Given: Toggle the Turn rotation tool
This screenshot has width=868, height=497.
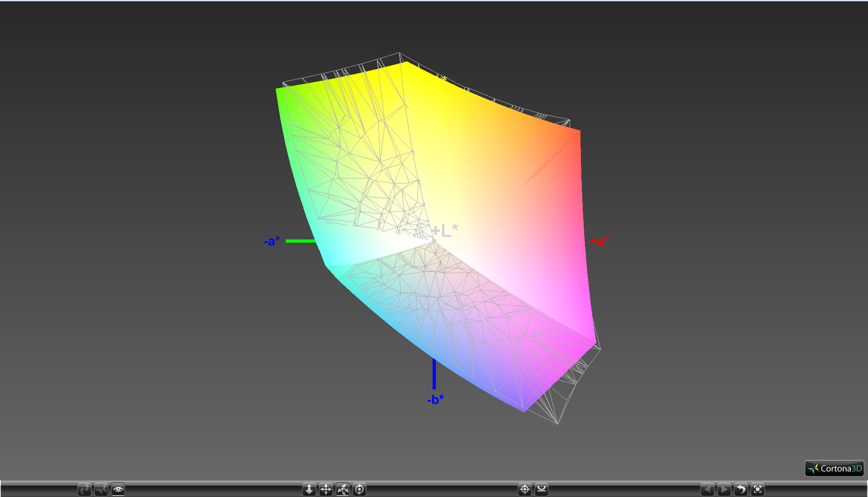Looking at the screenshot, I should [343, 489].
